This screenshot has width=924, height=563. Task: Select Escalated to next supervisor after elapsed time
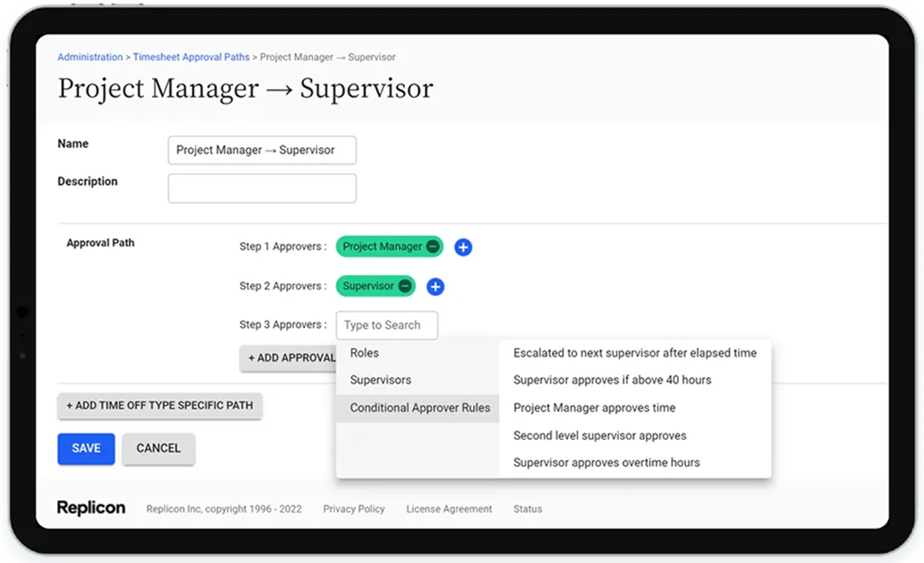pyautogui.click(x=634, y=353)
